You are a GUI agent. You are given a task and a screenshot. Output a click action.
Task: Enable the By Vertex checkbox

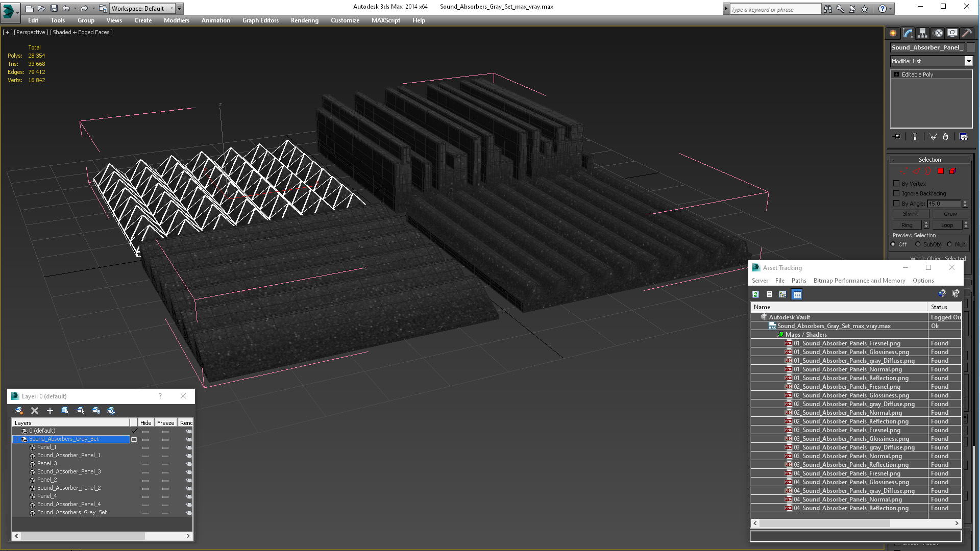pyautogui.click(x=896, y=184)
